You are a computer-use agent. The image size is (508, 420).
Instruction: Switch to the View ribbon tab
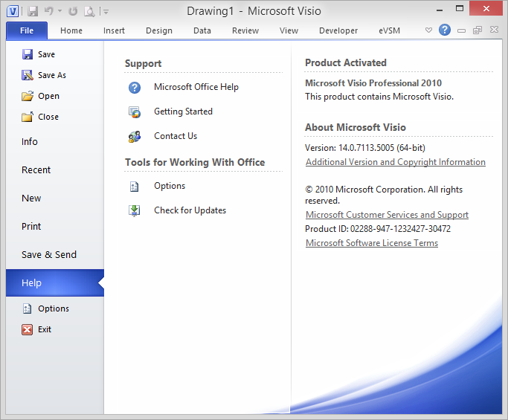pos(289,30)
